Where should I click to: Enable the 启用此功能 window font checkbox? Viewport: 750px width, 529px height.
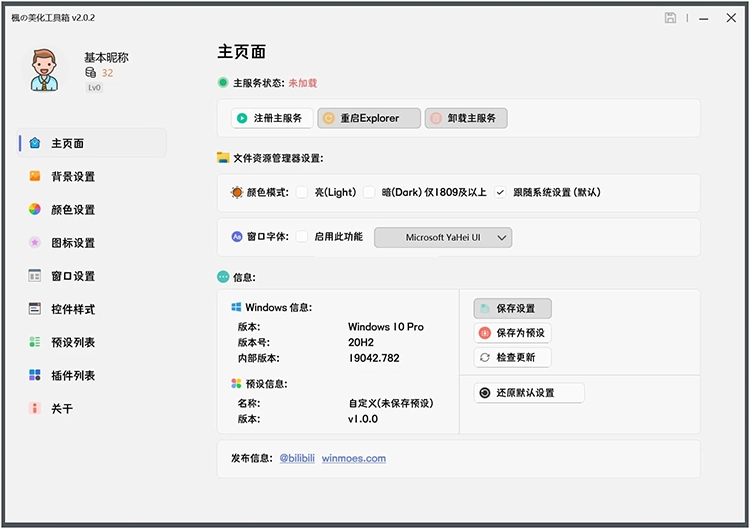(301, 237)
